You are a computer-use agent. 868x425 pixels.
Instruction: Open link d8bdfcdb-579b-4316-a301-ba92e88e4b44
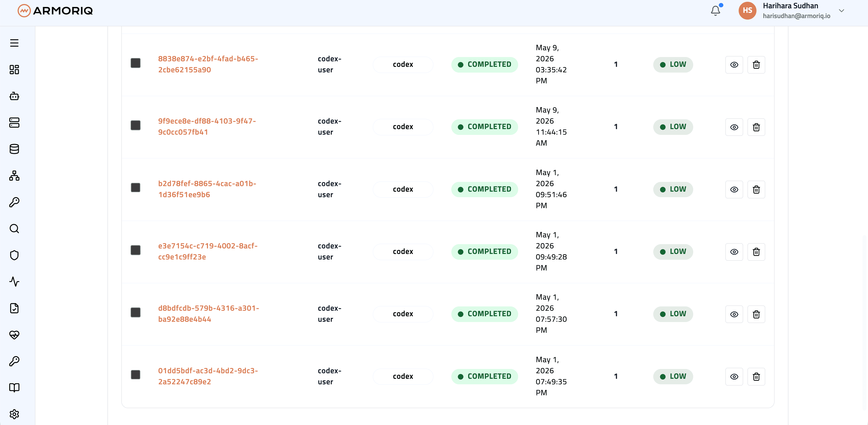208,313
